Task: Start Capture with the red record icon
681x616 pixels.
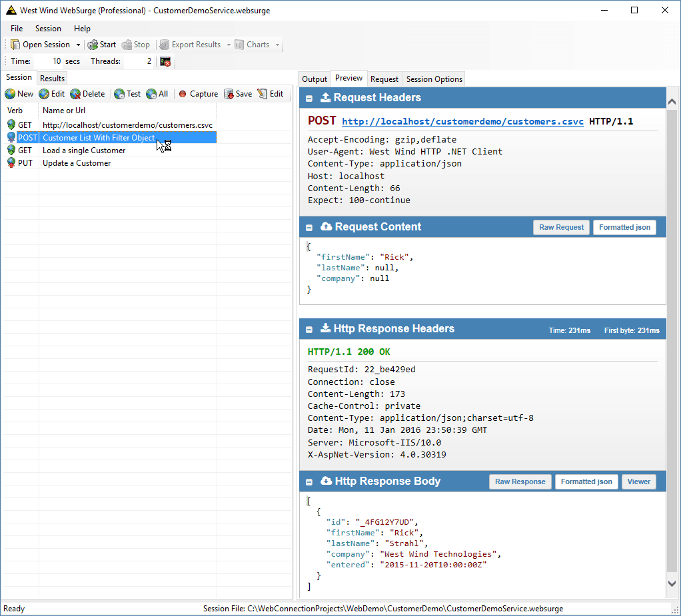Action: [183, 94]
